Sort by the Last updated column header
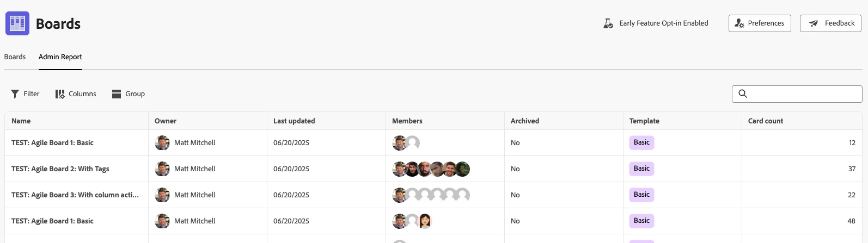Viewport: 868px width, 243px height. (x=294, y=121)
